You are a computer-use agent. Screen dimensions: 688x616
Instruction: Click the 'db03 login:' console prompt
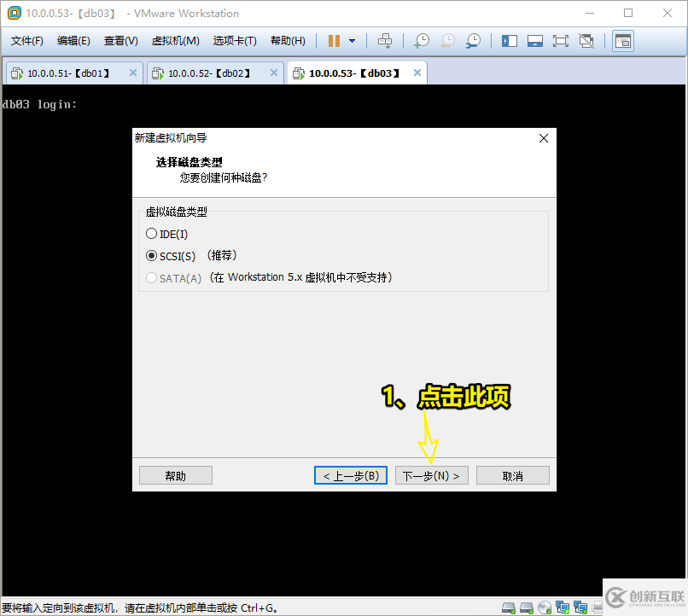coord(39,104)
